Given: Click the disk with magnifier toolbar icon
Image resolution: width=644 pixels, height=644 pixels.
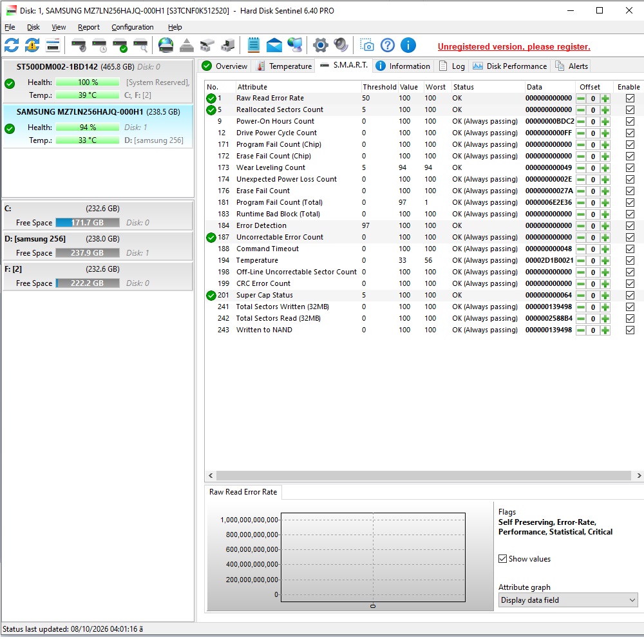Looking at the screenshot, I should pos(140,45).
